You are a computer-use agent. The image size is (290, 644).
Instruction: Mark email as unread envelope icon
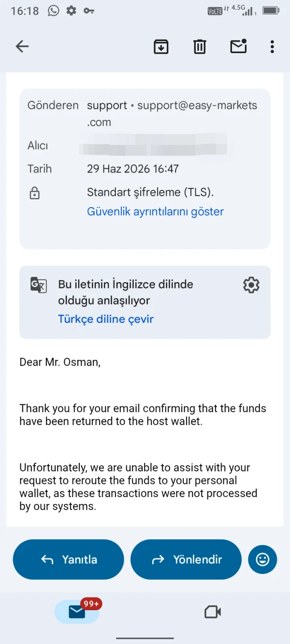[238, 46]
